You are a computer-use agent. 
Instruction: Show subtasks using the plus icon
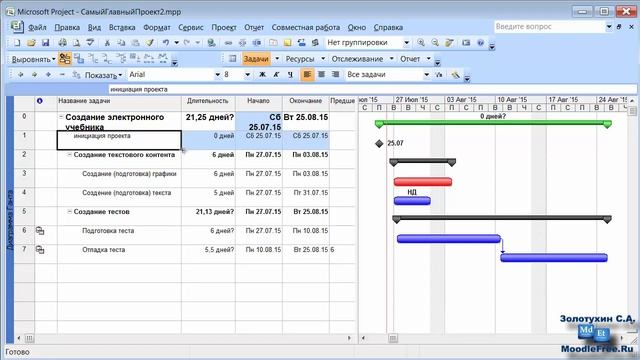49,75
